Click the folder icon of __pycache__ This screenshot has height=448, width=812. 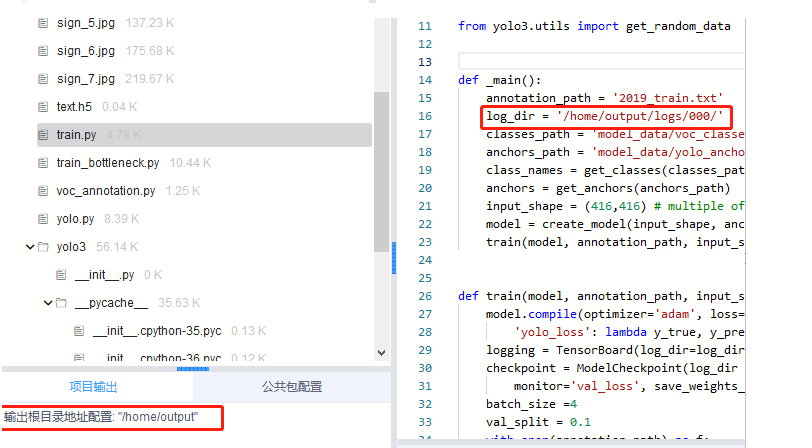click(x=62, y=302)
